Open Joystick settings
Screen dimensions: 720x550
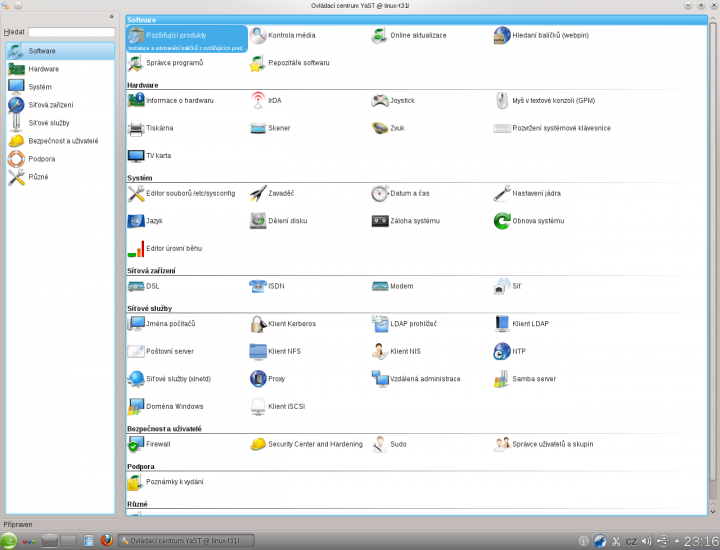[393, 101]
